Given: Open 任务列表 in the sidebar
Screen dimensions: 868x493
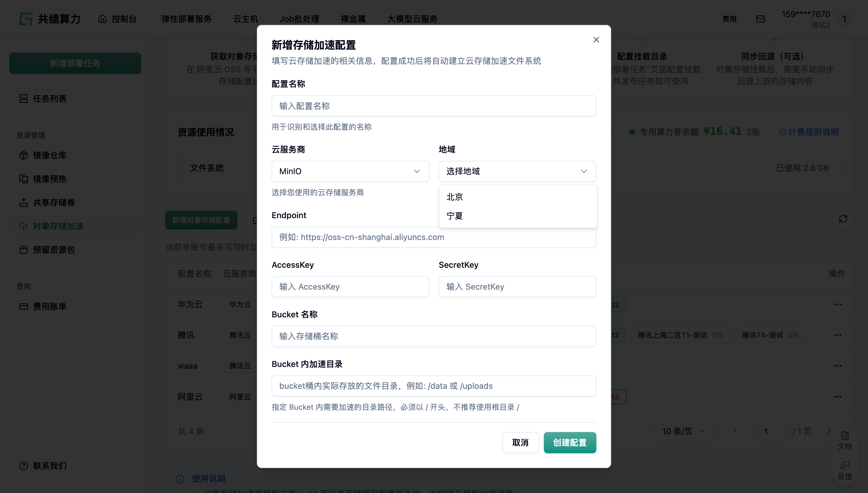Looking at the screenshot, I should [75, 99].
